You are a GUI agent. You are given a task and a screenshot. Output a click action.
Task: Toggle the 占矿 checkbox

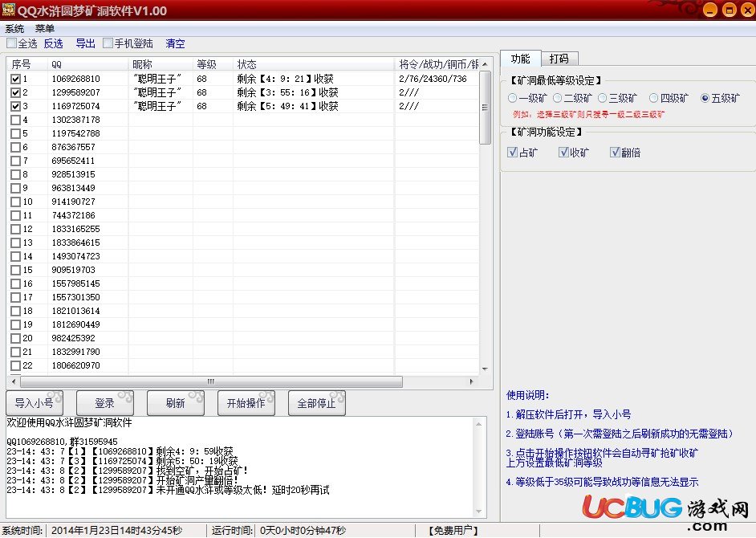513,153
